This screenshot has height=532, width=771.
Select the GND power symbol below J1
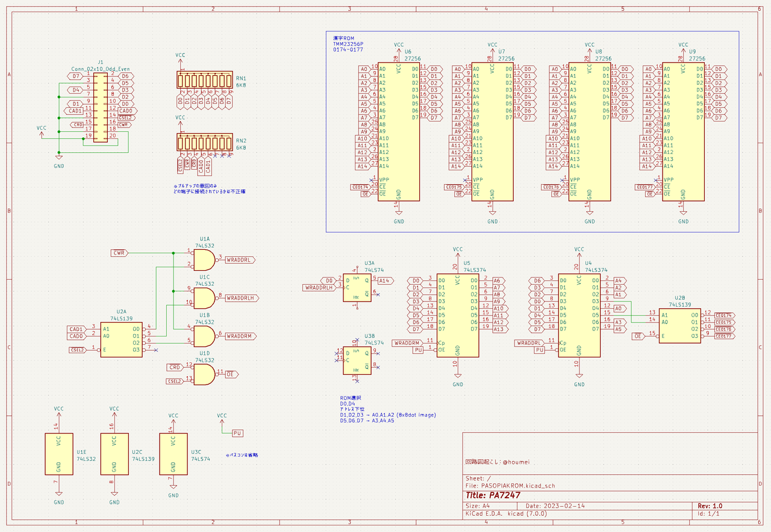pyautogui.click(x=58, y=156)
